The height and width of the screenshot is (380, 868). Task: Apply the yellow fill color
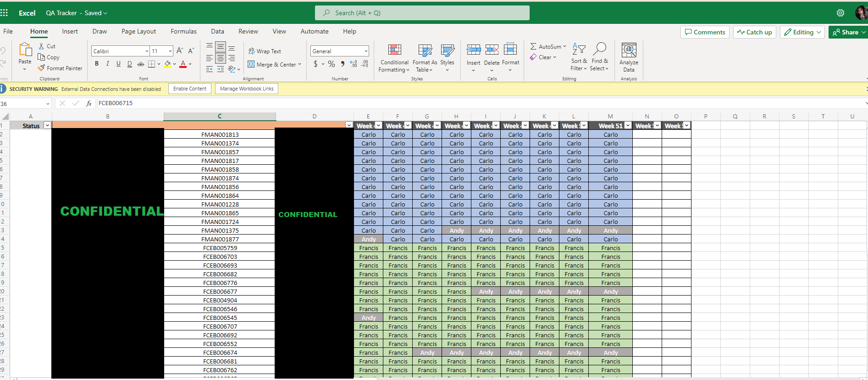pyautogui.click(x=167, y=64)
